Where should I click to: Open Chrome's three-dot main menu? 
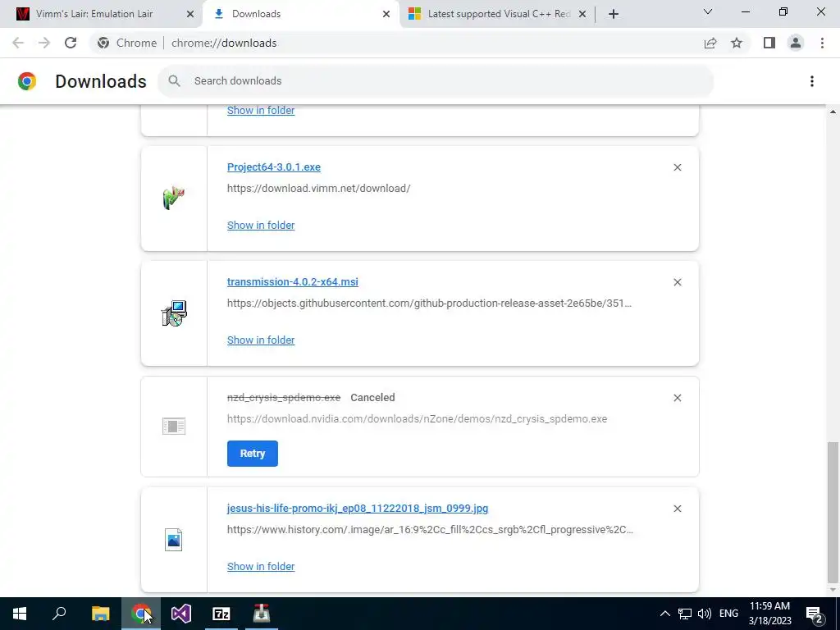[822, 43]
